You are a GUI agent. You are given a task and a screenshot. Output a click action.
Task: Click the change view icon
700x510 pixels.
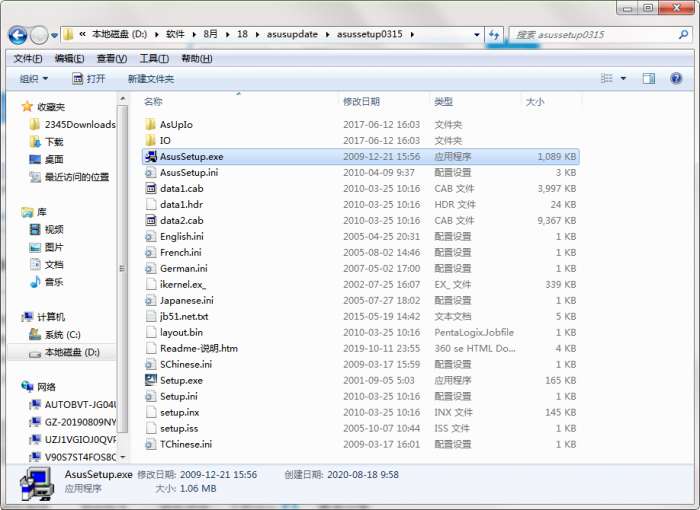point(606,79)
